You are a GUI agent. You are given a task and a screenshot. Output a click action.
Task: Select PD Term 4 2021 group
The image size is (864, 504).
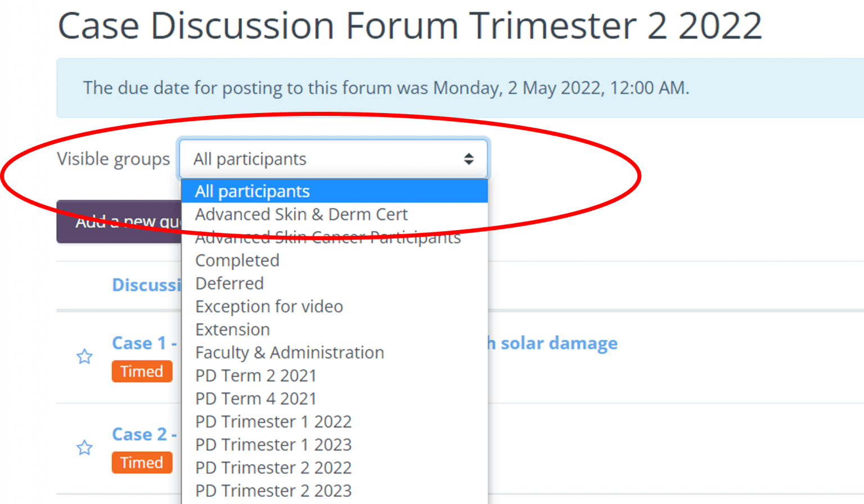point(256,399)
